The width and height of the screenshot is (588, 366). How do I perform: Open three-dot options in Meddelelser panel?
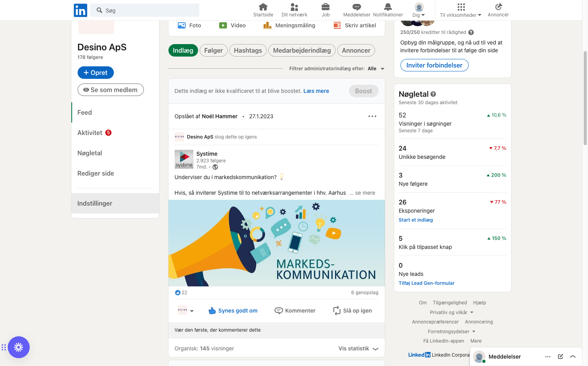point(548,357)
